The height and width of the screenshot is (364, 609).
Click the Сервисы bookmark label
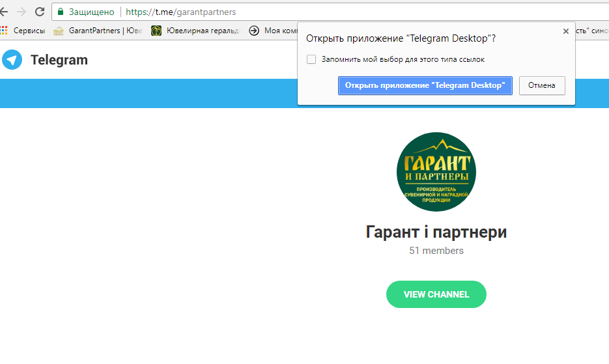click(29, 31)
